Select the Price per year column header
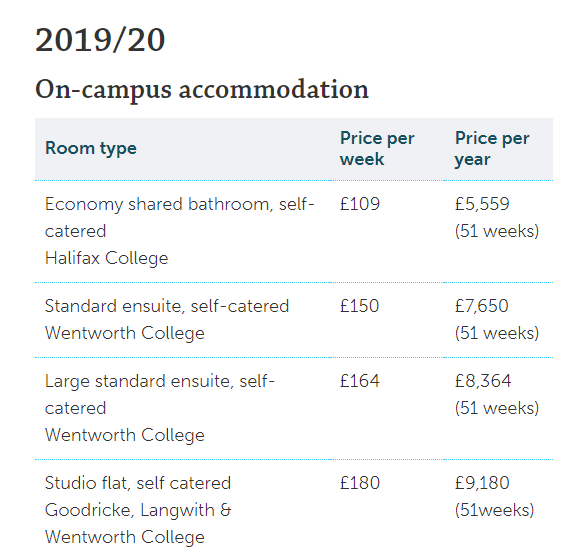 point(492,149)
